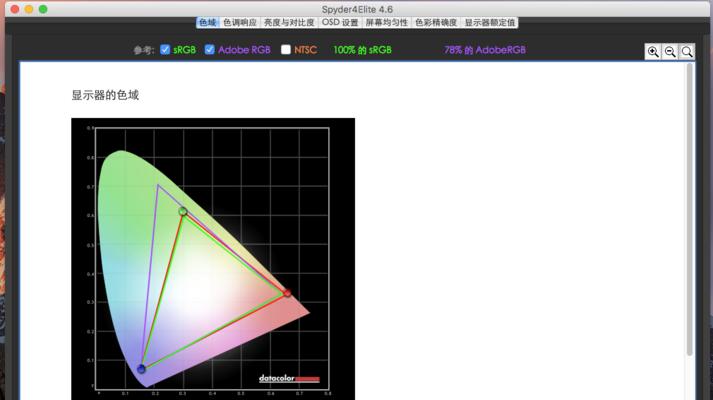713x400 pixels.
Task: Switch to the 色调响应 tab
Action: [240, 22]
